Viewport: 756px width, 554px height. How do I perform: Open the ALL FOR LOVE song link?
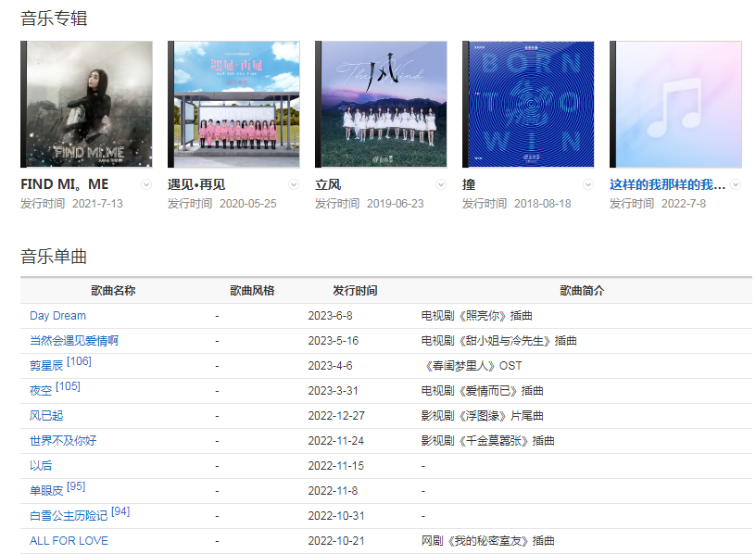[69, 541]
